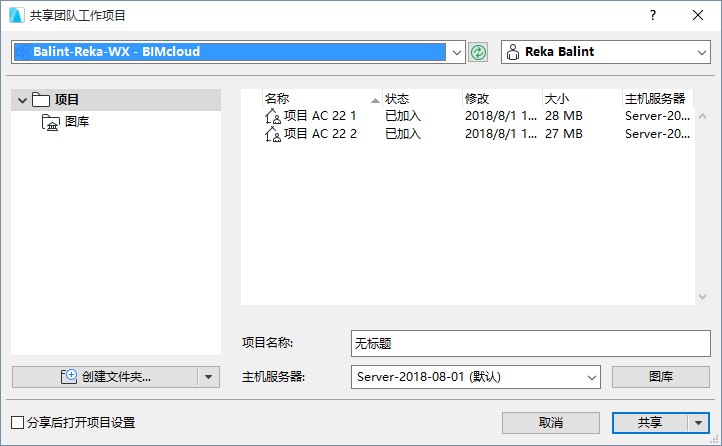The height and width of the screenshot is (446, 722).
Task: Click the 27 MB size cell
Action: pyautogui.click(x=564, y=134)
